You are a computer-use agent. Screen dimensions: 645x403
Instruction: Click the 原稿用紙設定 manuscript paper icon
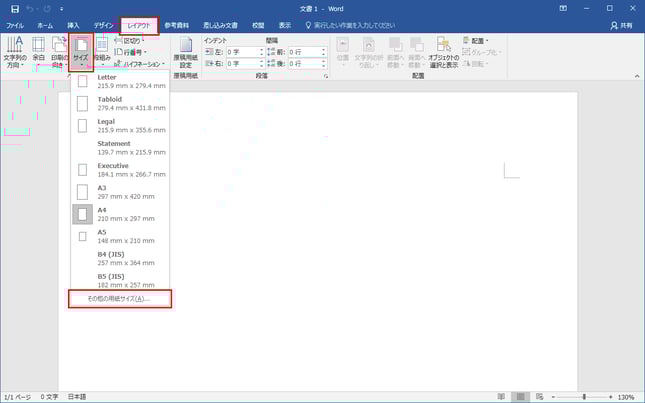coord(186,52)
